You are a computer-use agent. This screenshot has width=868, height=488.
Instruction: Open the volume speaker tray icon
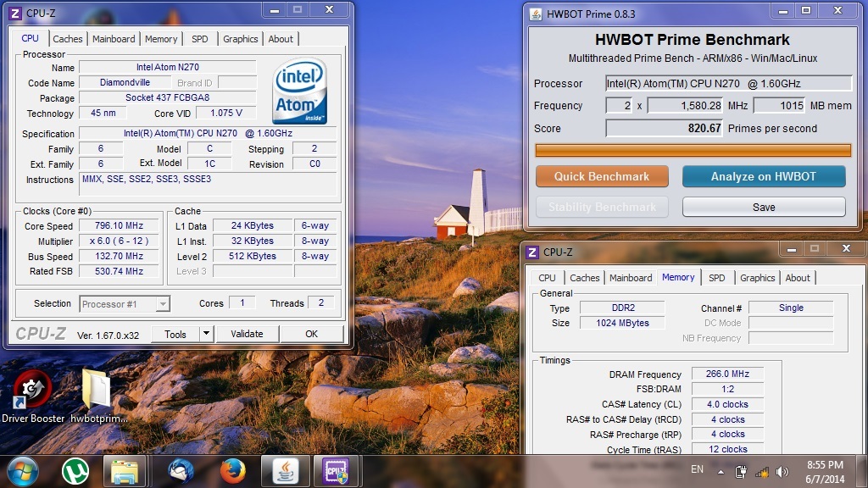[782, 472]
